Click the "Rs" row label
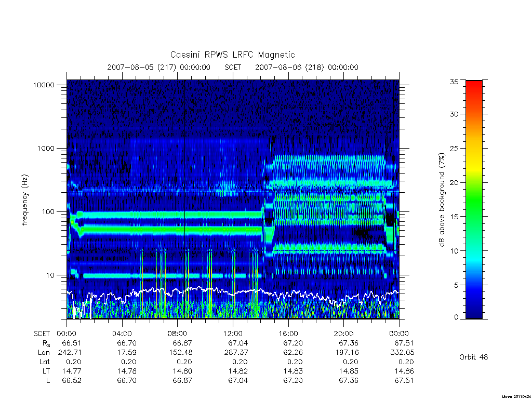Viewport: 532px width, 399px height. coord(46,343)
